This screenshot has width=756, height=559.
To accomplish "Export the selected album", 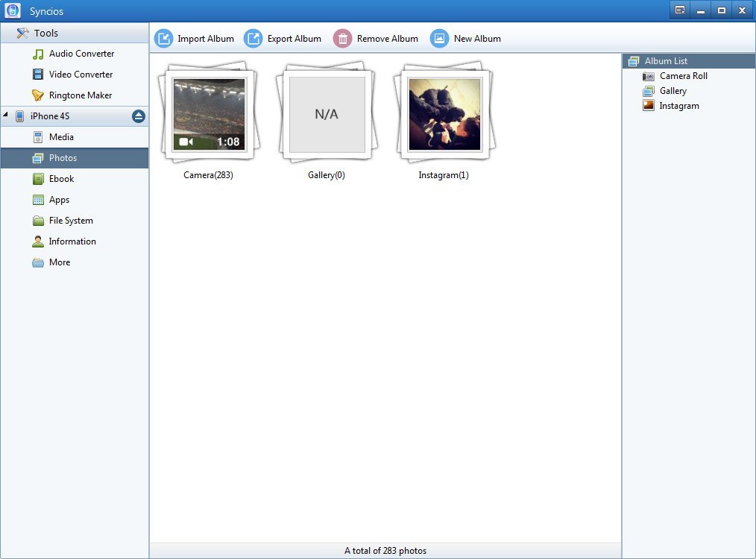I will coord(283,38).
